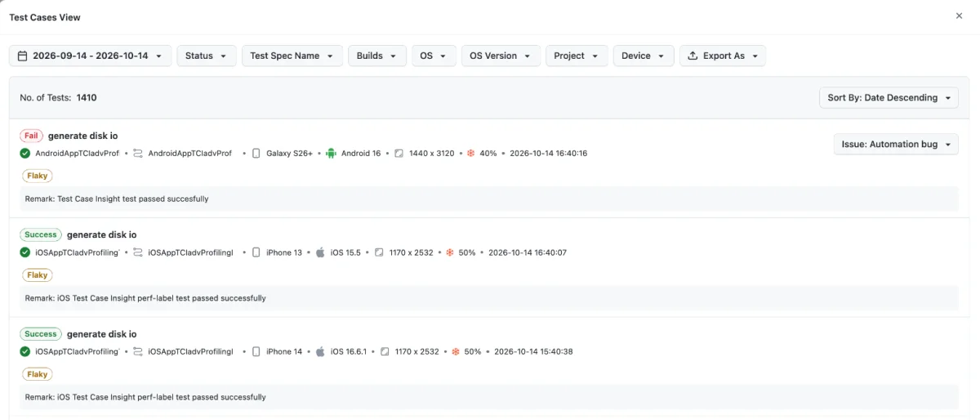Click the green check icon beside AndroidAppTCIadvProf

click(25, 154)
